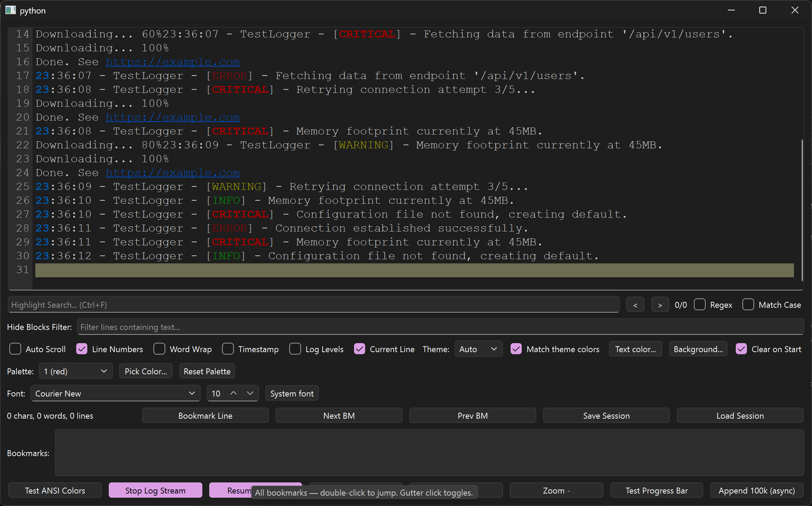Open the Theme dropdown set to Auto
Viewport: 812px width, 506px height.
(x=478, y=349)
